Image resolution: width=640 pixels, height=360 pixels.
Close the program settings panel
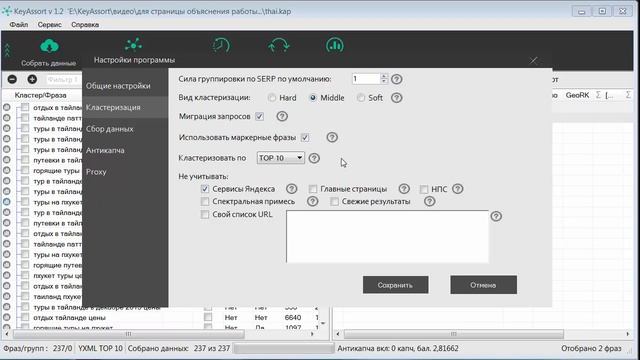coord(533,61)
